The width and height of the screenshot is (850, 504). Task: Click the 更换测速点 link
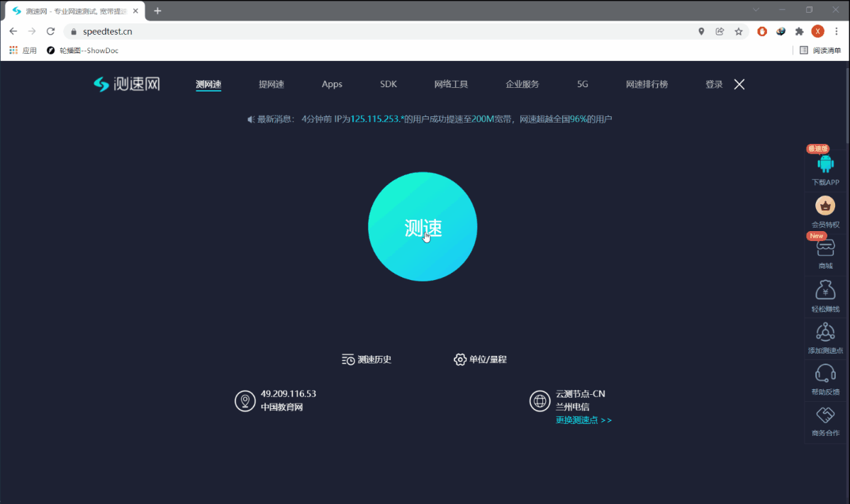coord(583,420)
